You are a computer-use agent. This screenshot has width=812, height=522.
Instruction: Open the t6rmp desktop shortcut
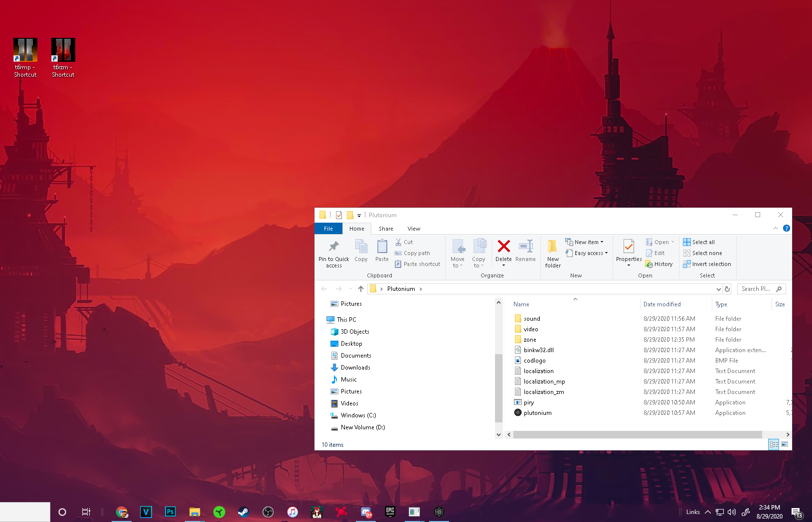[25, 57]
